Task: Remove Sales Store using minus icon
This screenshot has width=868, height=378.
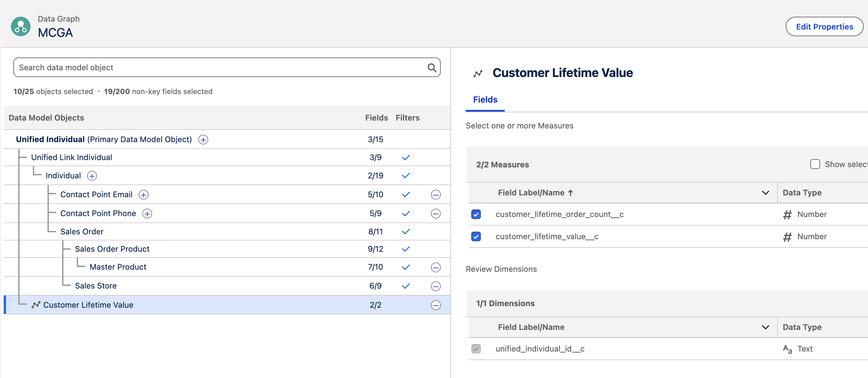Action: click(x=435, y=286)
